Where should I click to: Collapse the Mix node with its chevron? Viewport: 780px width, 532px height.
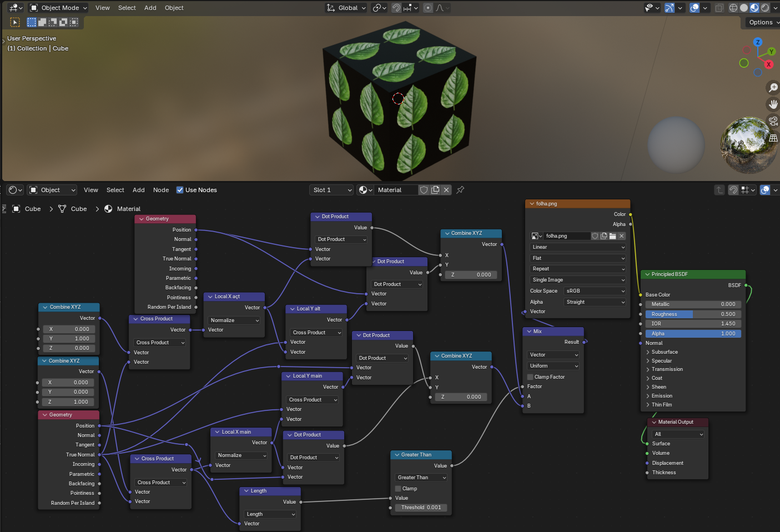[530, 332]
